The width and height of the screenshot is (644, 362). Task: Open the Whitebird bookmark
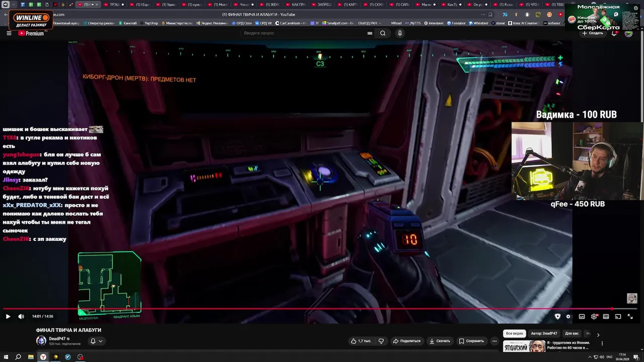[478, 23]
